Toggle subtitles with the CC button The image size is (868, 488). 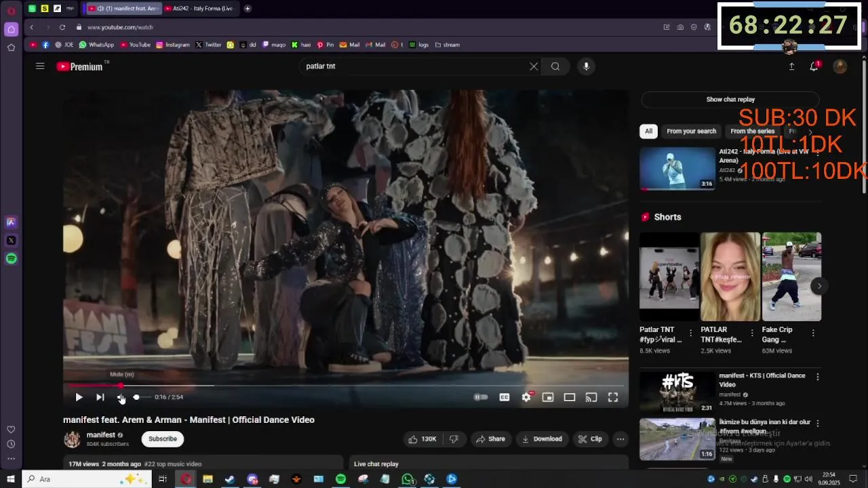pos(505,397)
